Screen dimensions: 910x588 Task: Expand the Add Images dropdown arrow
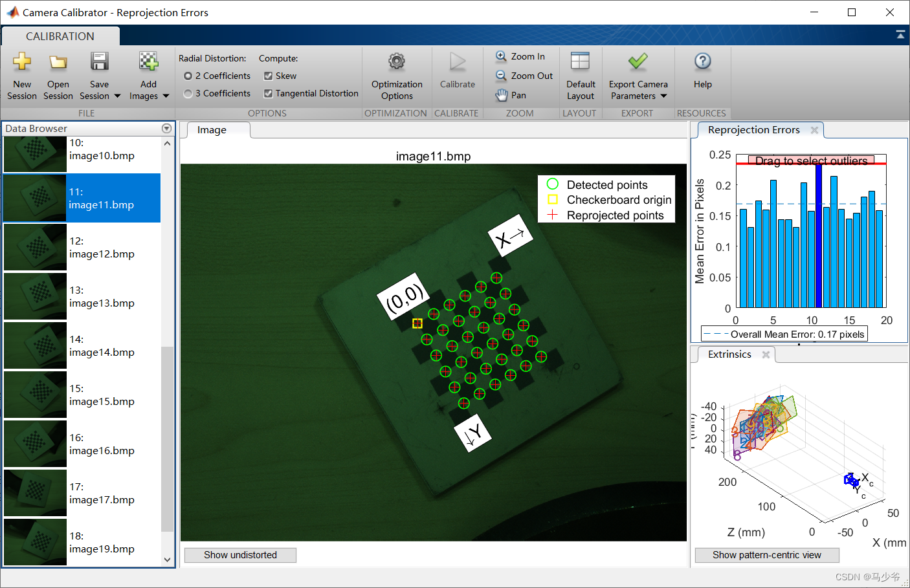pyautogui.click(x=166, y=96)
